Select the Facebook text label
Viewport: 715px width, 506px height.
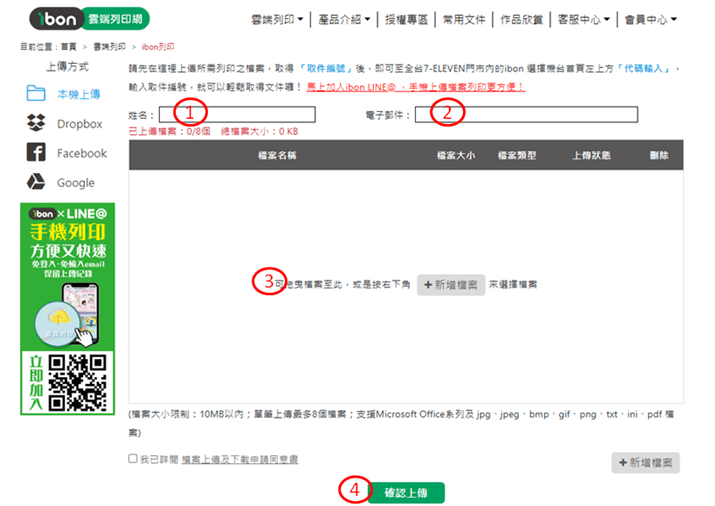[82, 153]
